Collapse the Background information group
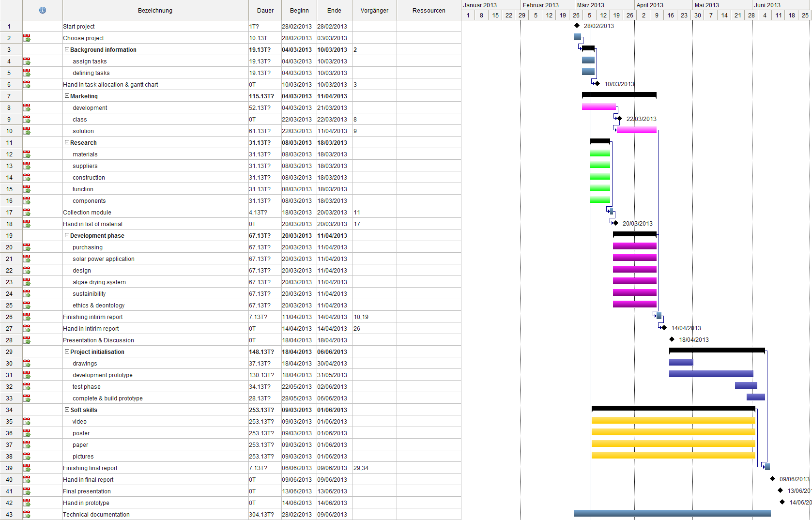The height and width of the screenshot is (520, 812). (x=67, y=49)
